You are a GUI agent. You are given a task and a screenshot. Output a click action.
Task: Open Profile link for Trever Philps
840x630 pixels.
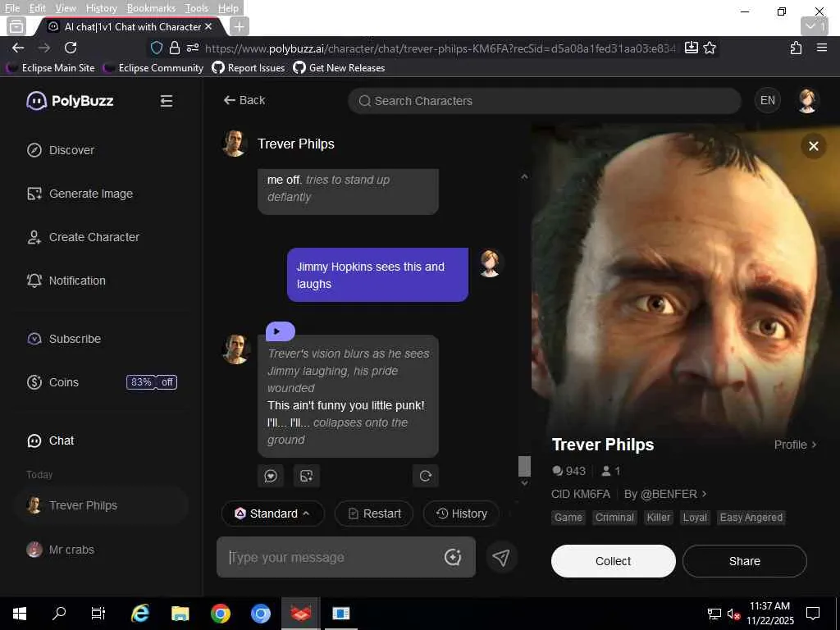tap(795, 445)
